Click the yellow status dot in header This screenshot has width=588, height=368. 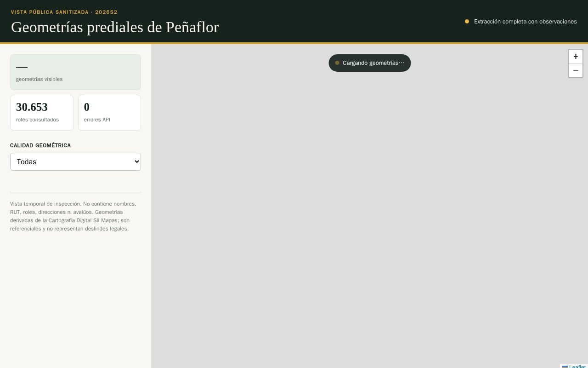467,22
